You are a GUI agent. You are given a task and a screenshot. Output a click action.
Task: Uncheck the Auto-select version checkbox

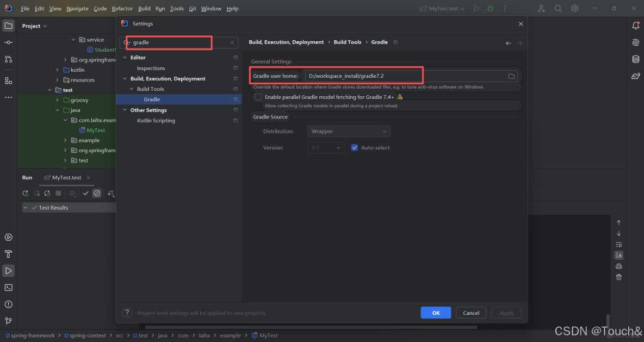[x=354, y=147]
